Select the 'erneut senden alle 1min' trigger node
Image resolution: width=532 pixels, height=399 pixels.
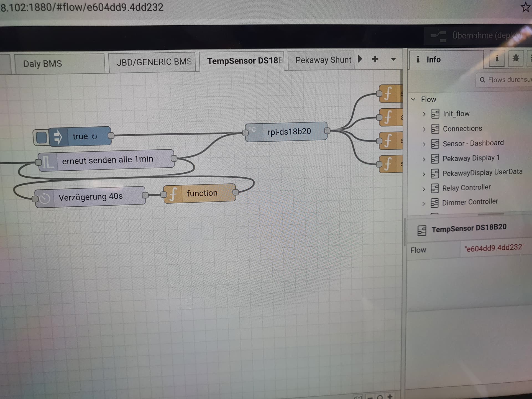click(106, 160)
